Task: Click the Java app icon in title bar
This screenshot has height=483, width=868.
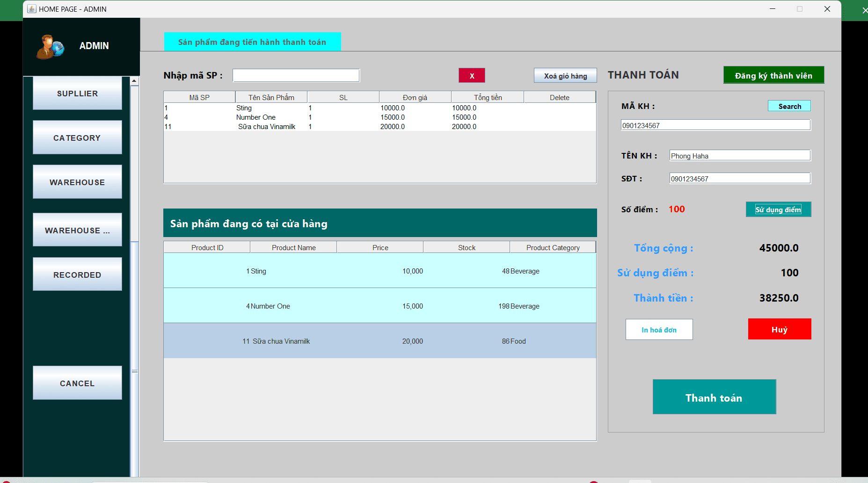Action: pyautogui.click(x=31, y=9)
